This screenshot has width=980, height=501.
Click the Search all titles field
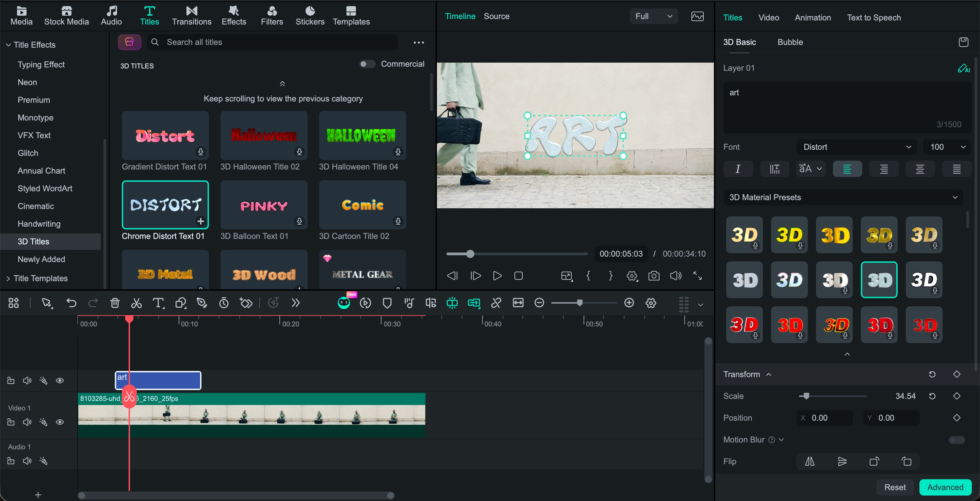coord(273,42)
